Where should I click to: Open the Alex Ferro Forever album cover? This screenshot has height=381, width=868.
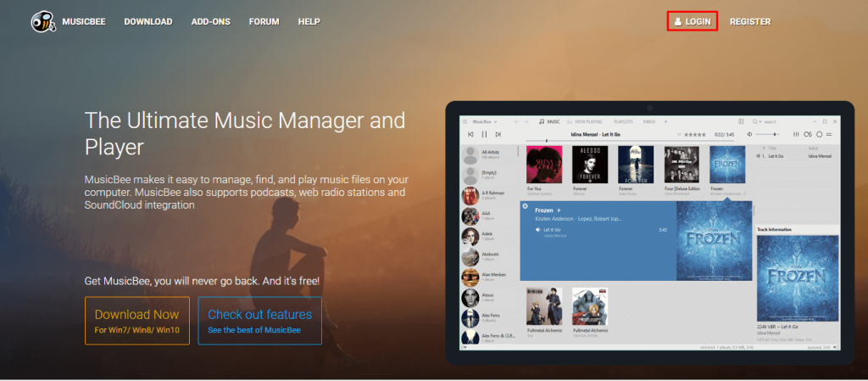point(636,165)
